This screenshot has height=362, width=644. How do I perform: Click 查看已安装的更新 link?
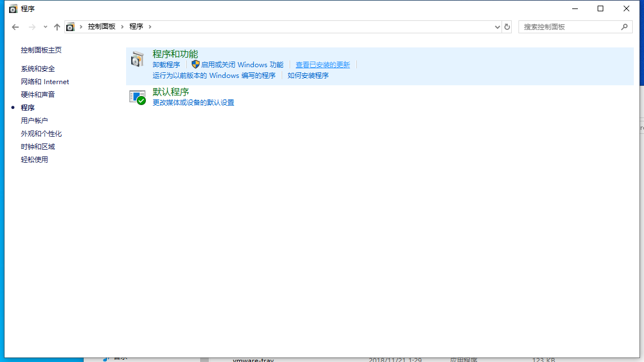tap(323, 65)
